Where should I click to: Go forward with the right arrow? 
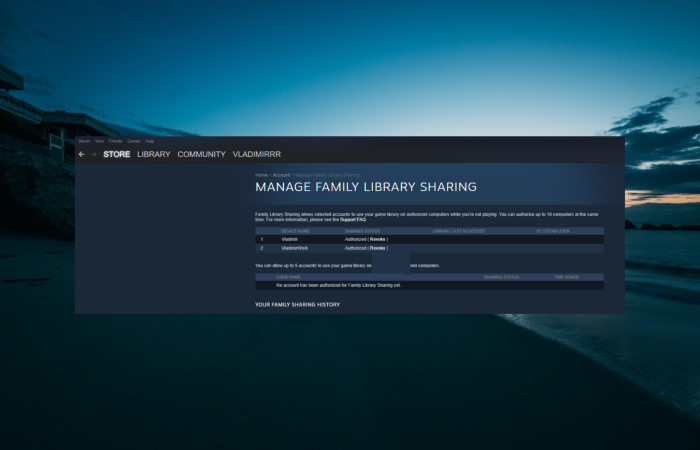pyautogui.click(x=94, y=154)
